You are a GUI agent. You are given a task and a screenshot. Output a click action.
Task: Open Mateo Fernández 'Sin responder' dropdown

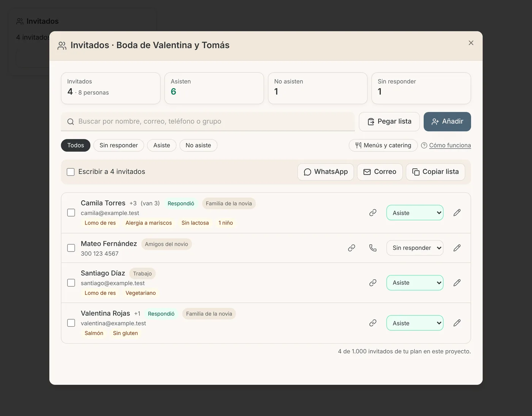(x=415, y=248)
